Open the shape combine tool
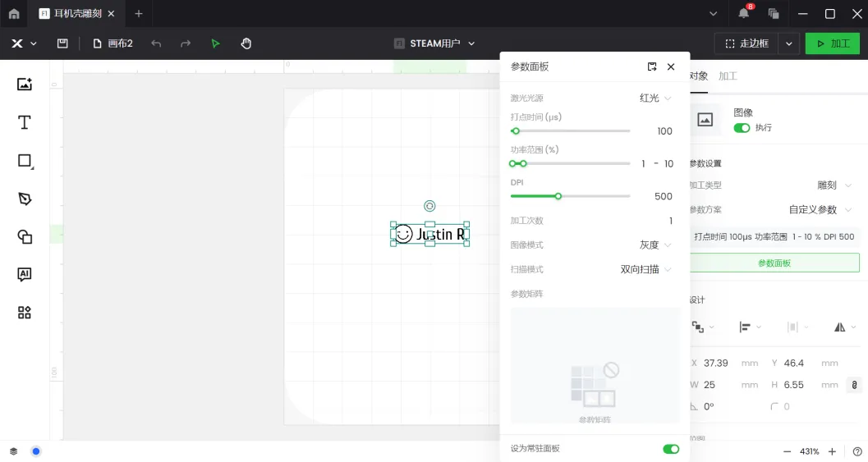This screenshot has height=462, width=868. coord(25,237)
